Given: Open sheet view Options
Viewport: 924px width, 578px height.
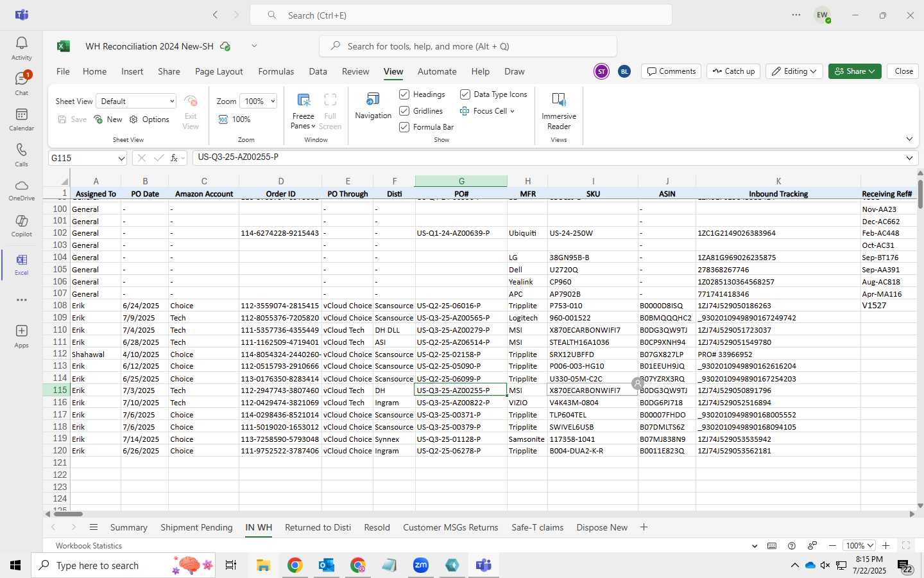Looking at the screenshot, I should pyautogui.click(x=150, y=119).
